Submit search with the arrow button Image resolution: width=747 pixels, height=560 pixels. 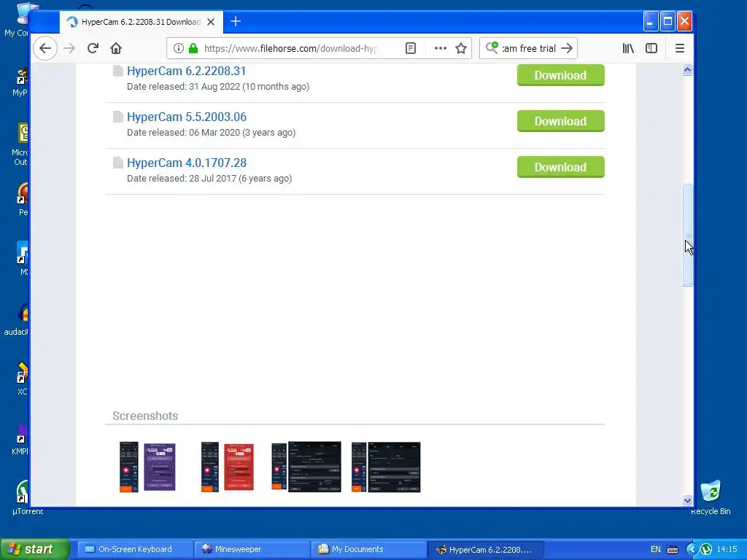click(566, 48)
